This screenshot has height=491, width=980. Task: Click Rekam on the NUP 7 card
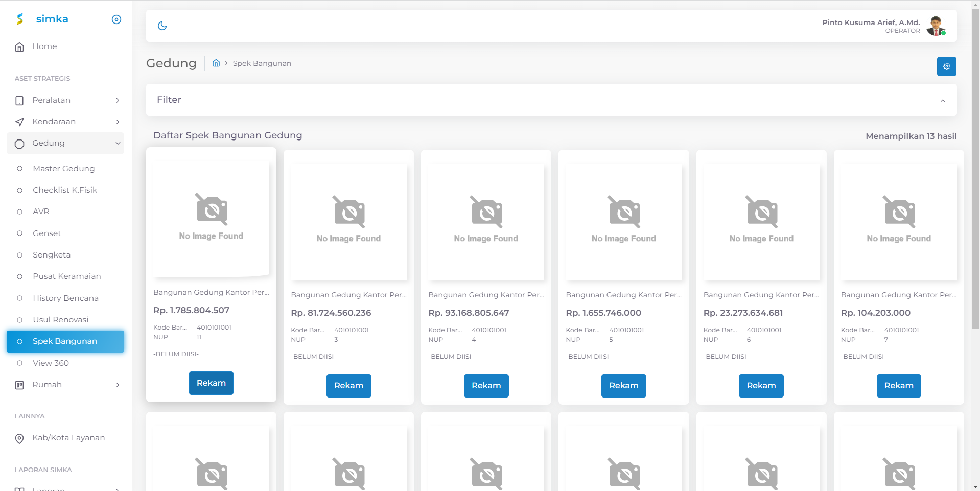899,386
